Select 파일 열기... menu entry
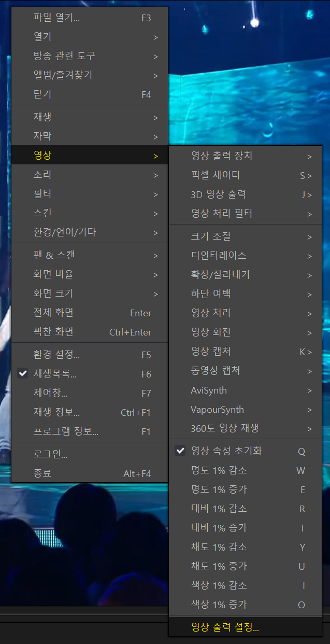Viewport: 330px width, 644px height. click(90, 18)
